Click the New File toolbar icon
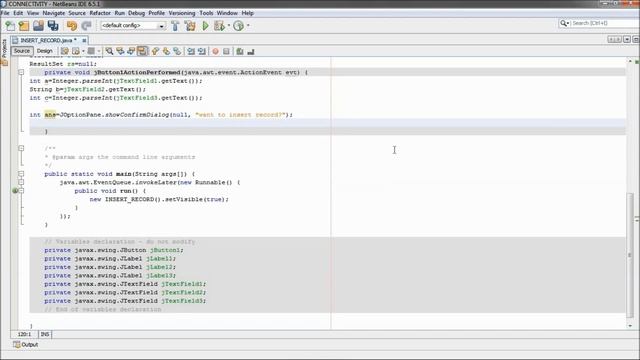The width and height of the screenshot is (640, 360). tap(10, 26)
